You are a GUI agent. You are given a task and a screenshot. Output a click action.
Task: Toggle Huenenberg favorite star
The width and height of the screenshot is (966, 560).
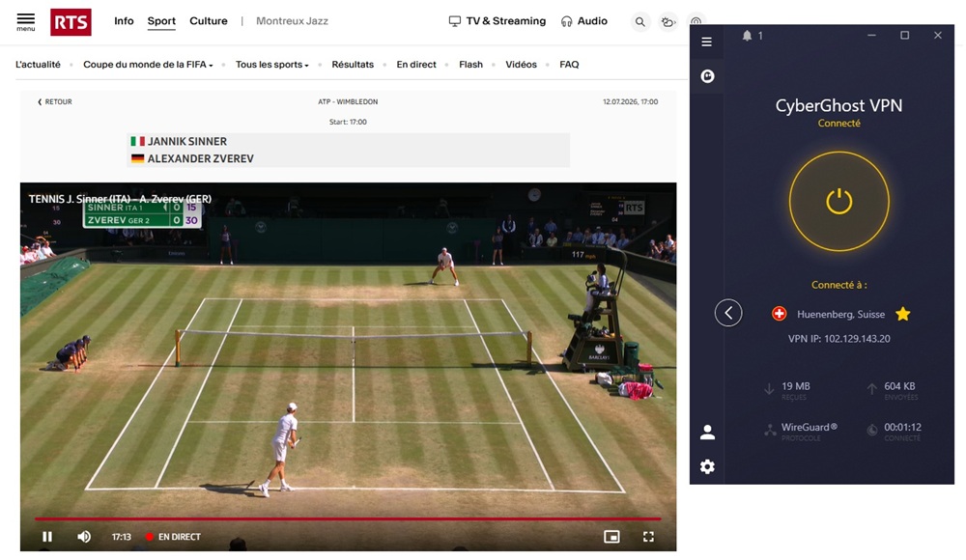click(902, 314)
